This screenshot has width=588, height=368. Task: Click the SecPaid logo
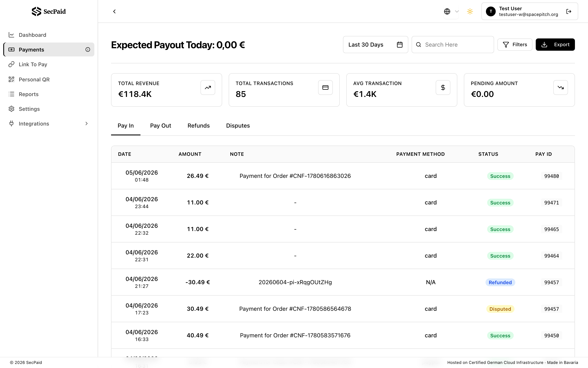point(49,11)
